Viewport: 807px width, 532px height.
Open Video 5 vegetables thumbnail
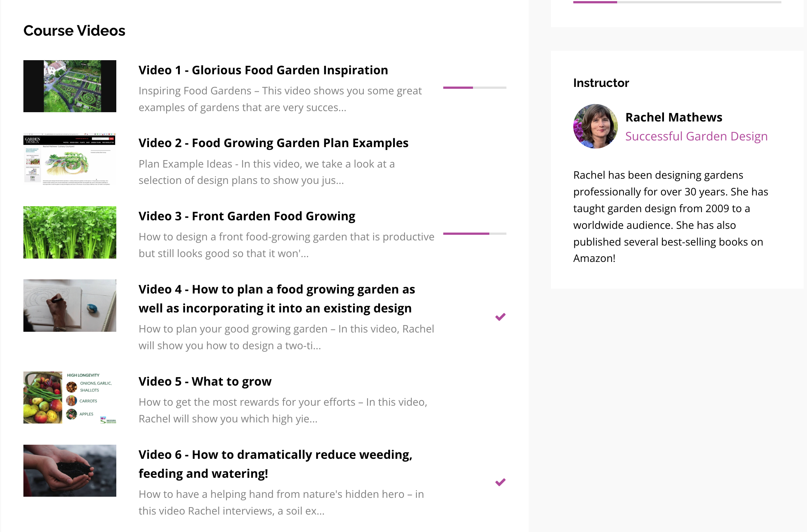pyautogui.click(x=70, y=398)
